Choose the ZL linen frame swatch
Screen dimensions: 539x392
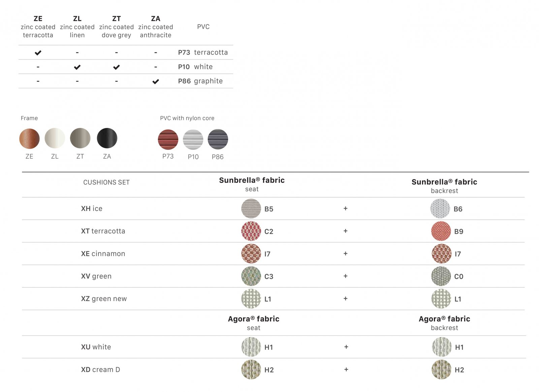(55, 138)
